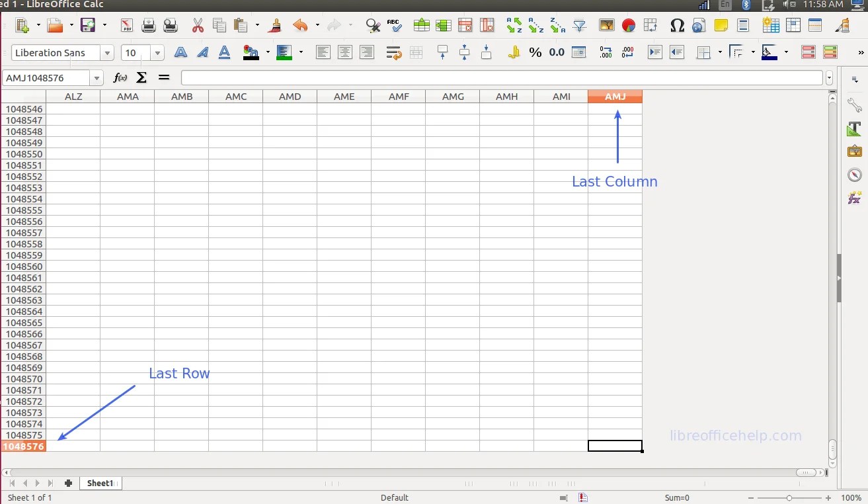Open the font name dropdown

[107, 52]
